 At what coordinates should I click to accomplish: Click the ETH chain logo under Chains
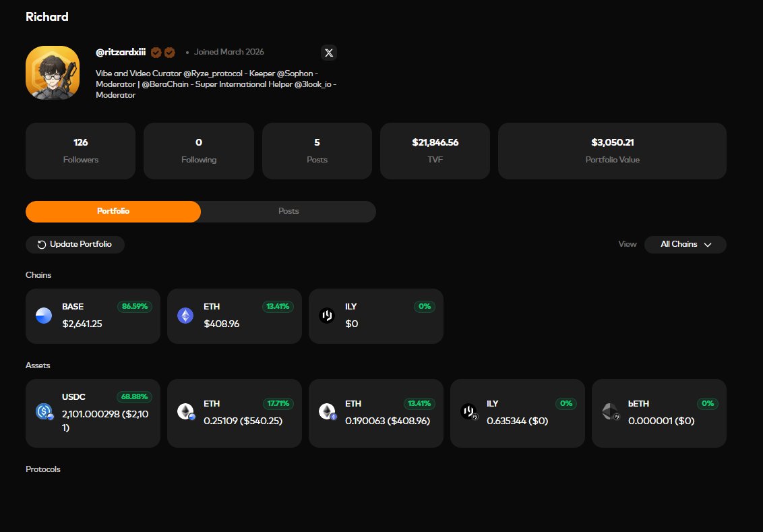pyautogui.click(x=185, y=316)
